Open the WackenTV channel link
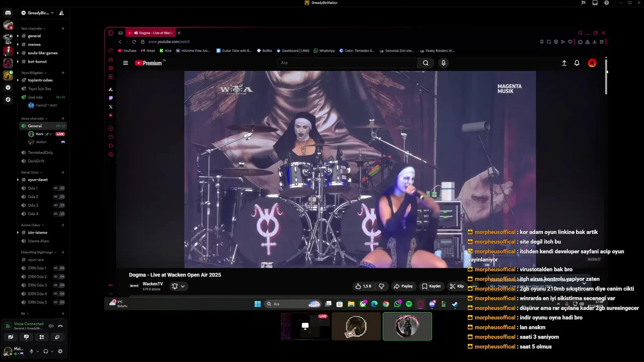 click(152, 284)
